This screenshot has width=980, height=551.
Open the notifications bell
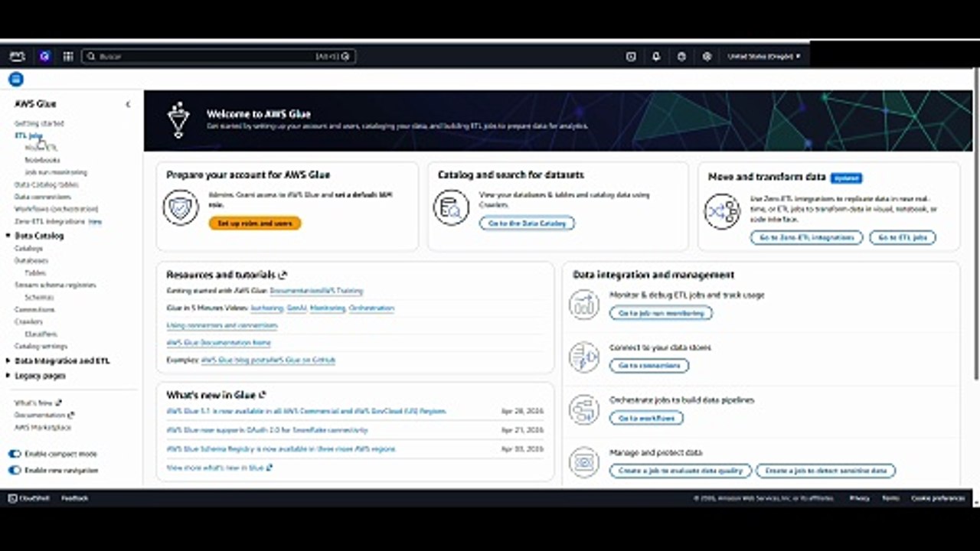click(x=656, y=56)
